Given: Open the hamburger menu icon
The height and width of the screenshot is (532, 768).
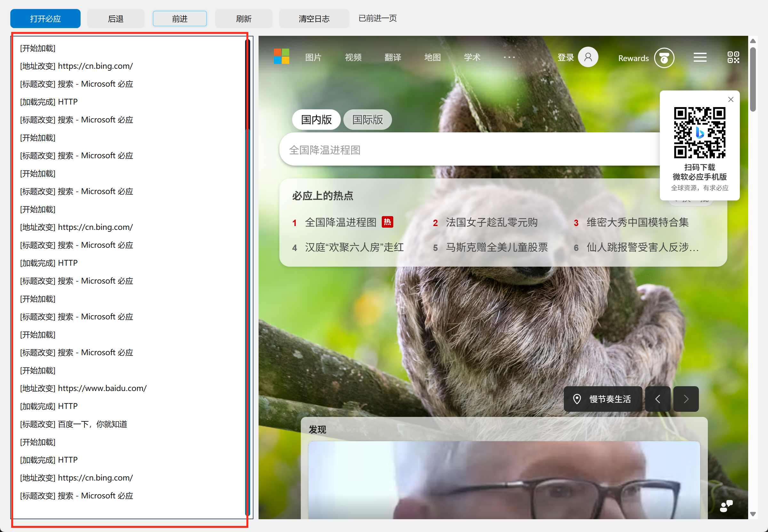Looking at the screenshot, I should (x=700, y=57).
